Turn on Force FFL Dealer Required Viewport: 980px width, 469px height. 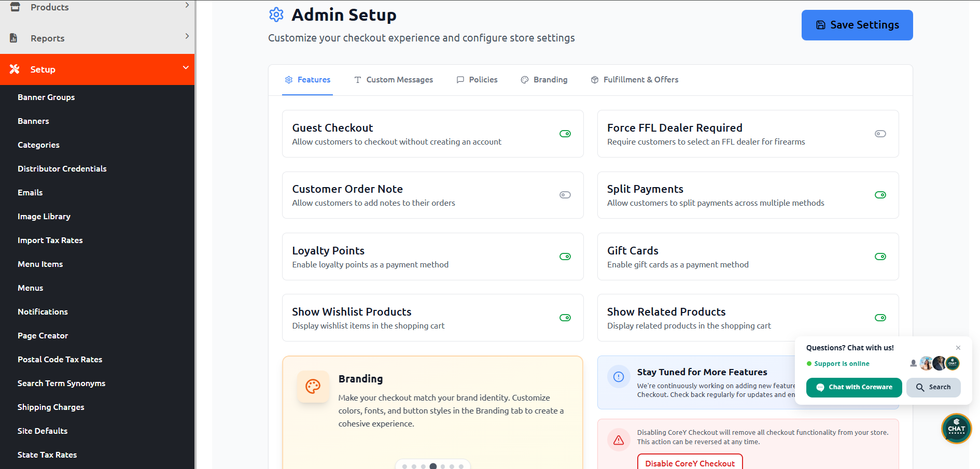click(880, 134)
